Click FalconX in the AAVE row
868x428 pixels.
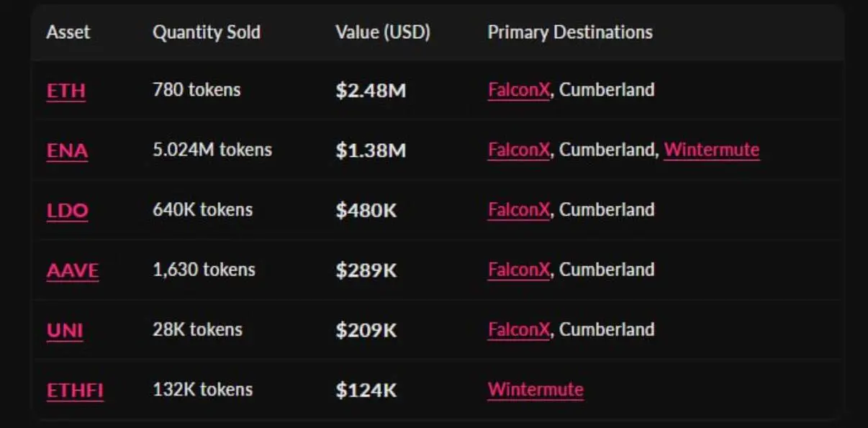tap(518, 270)
